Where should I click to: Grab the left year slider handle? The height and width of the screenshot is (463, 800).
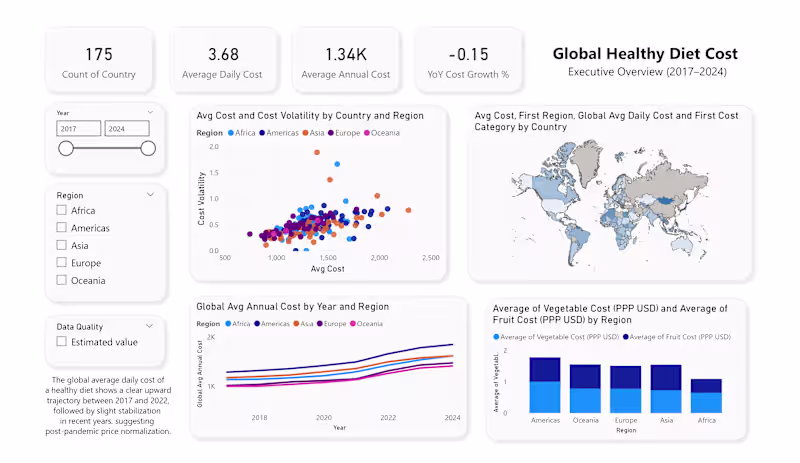tap(66, 149)
